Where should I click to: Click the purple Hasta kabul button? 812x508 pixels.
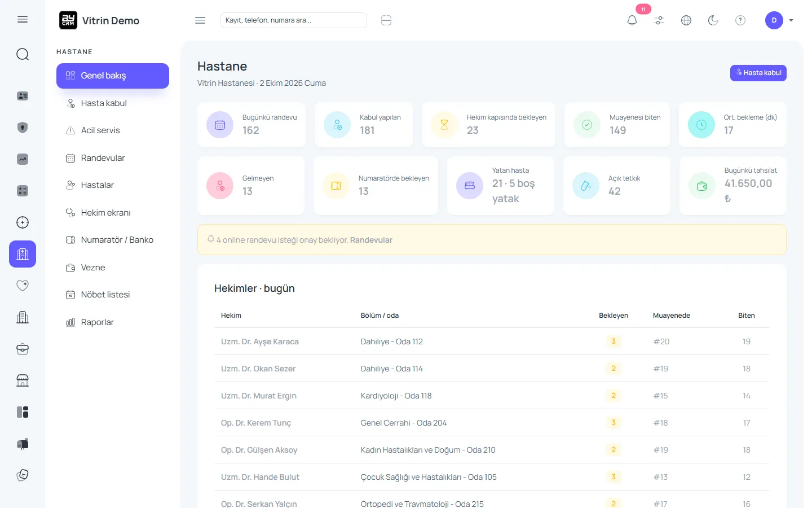758,73
